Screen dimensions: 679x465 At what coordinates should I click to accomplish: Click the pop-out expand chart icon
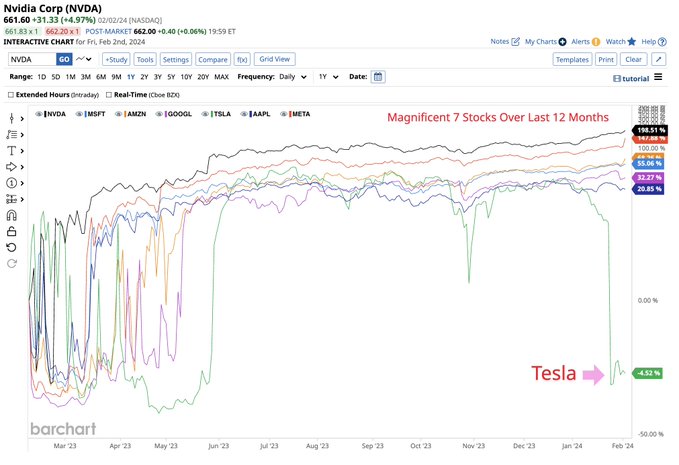click(659, 59)
